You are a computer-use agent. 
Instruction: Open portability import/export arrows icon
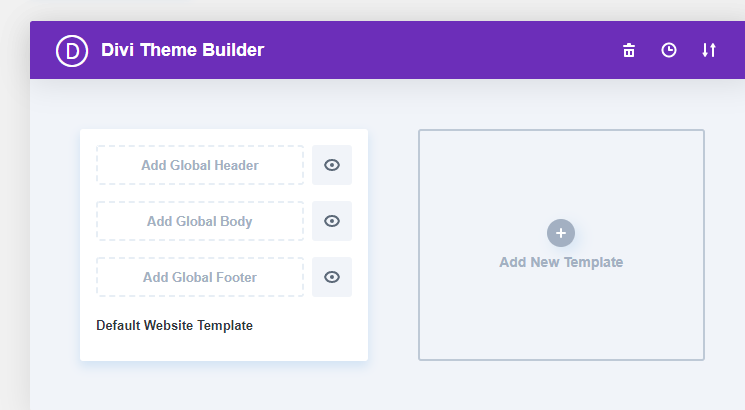pos(709,50)
